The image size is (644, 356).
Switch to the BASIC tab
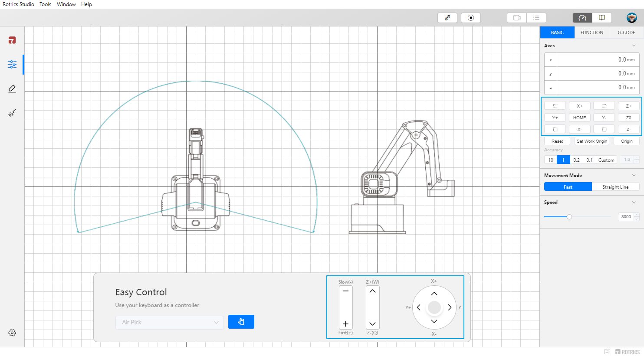click(557, 33)
